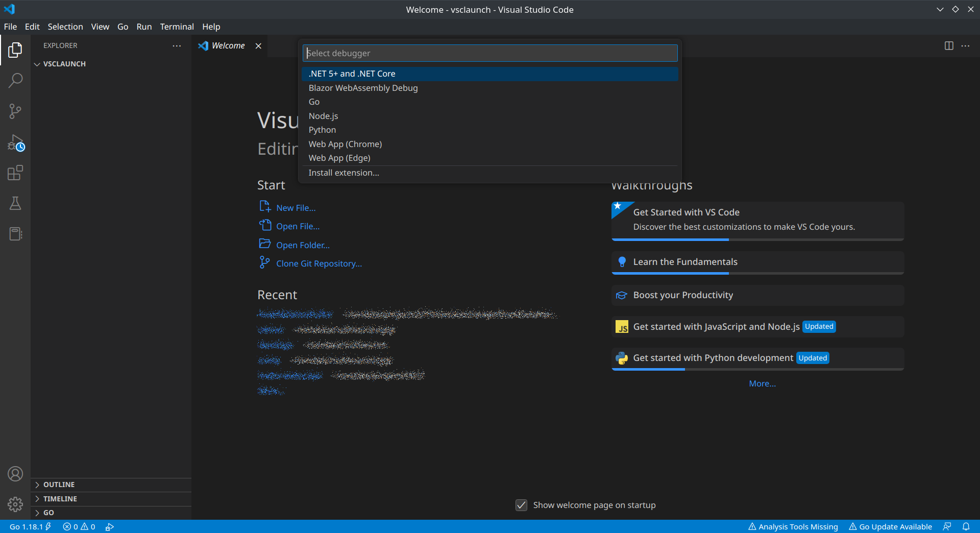This screenshot has width=980, height=533.
Task: Open the Accounts icon in the activity bar
Action: pos(15,474)
